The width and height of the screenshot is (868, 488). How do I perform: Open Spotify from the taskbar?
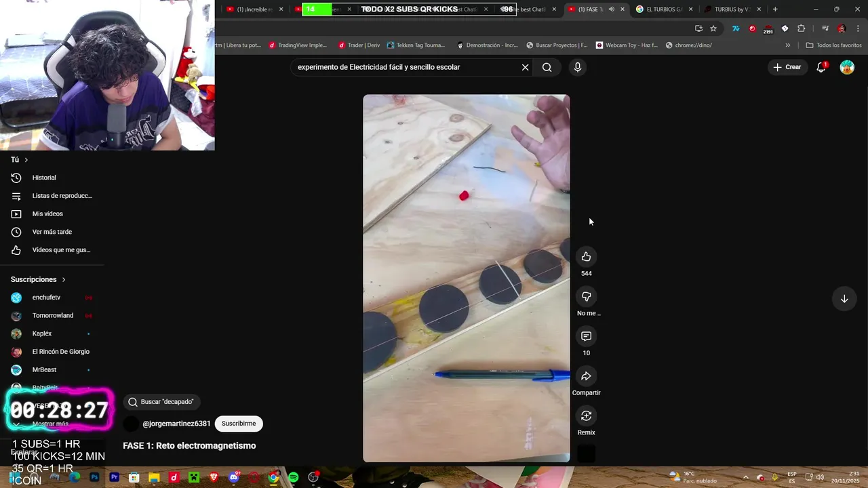coord(293,478)
